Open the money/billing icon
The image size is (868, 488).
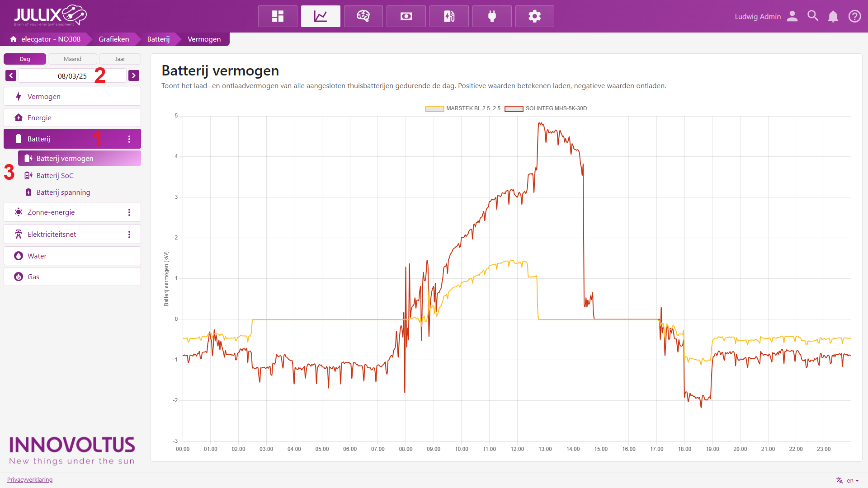(406, 16)
